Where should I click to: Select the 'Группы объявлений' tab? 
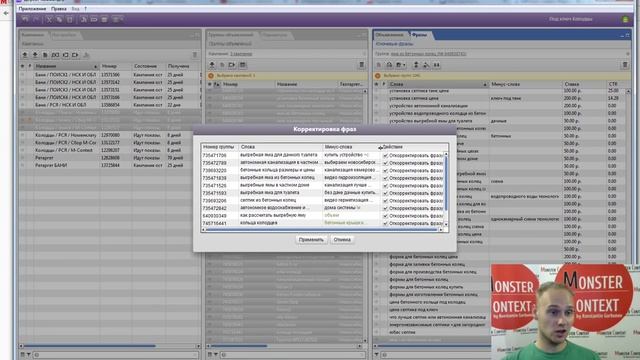pos(231,35)
